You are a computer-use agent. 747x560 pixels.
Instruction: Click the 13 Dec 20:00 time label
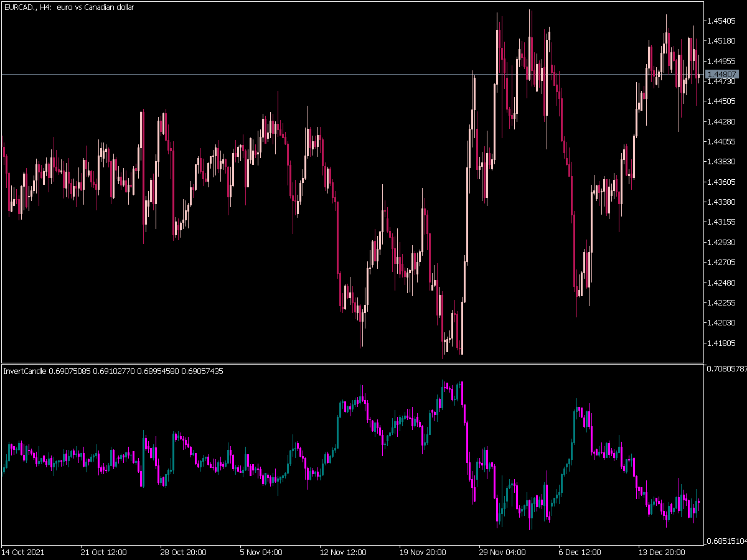point(661,552)
